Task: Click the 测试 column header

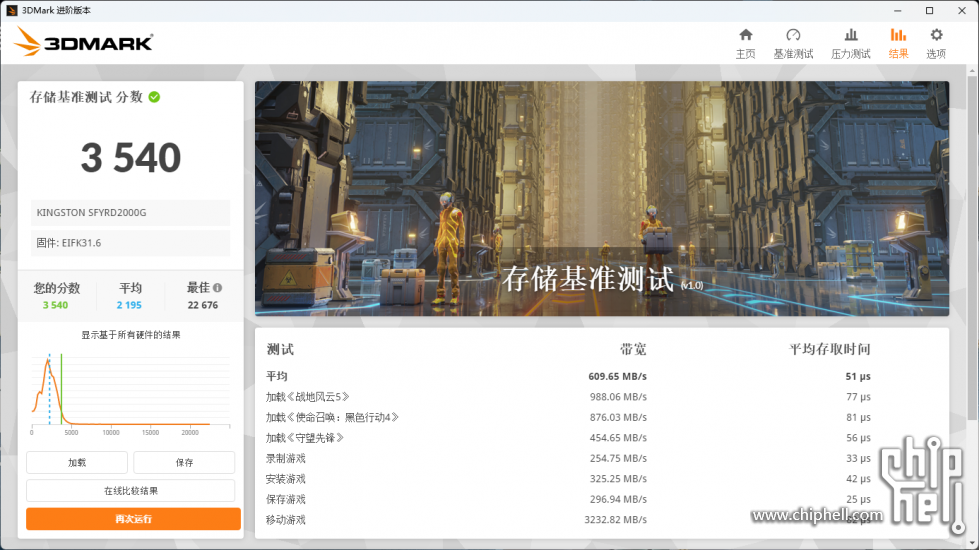Action: click(x=280, y=350)
